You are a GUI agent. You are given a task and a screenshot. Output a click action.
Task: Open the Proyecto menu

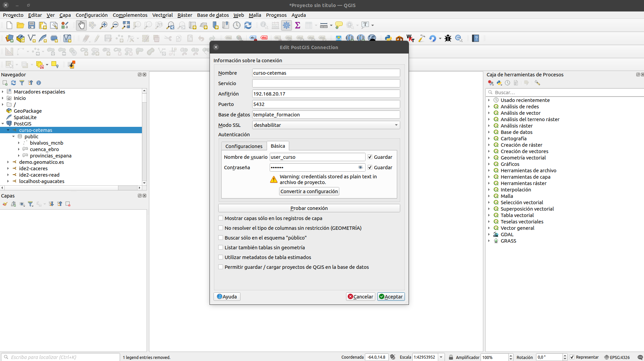13,15
